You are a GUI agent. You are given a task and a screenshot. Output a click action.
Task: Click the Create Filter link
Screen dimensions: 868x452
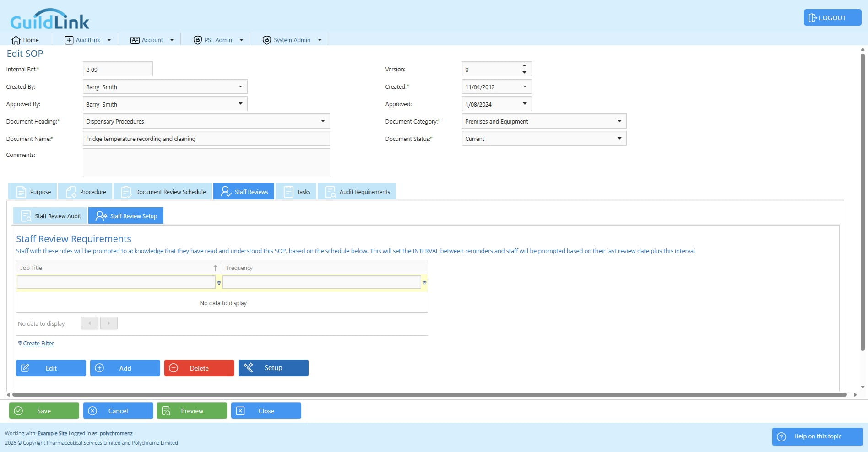[x=38, y=344]
